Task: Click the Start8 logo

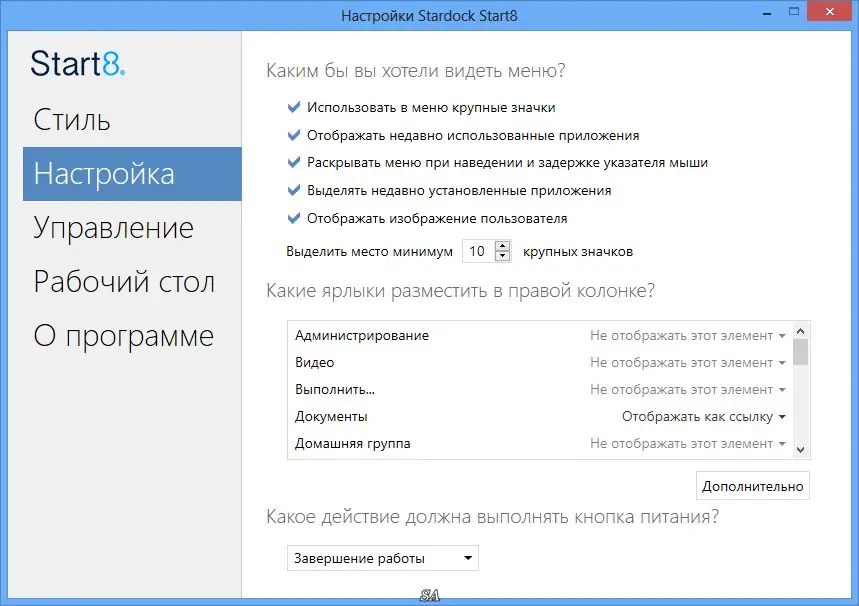Action: (77, 64)
